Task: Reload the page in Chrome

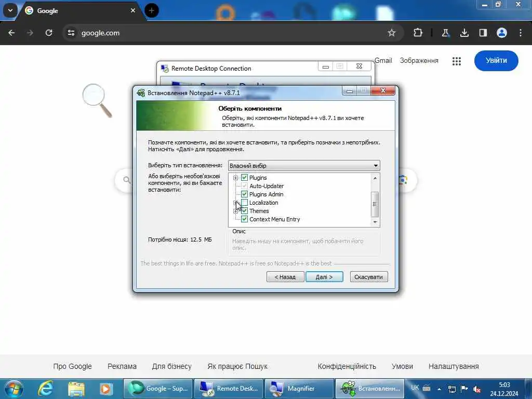Action: pyautogui.click(x=49, y=33)
